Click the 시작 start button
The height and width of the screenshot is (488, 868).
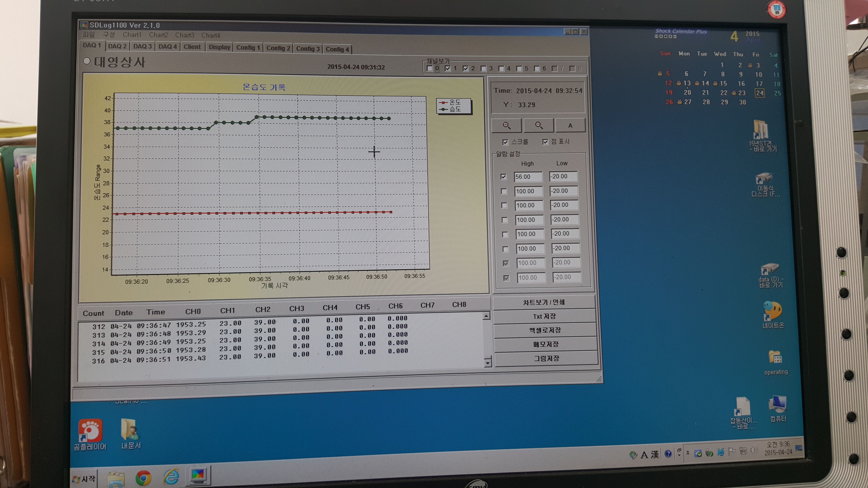84,479
